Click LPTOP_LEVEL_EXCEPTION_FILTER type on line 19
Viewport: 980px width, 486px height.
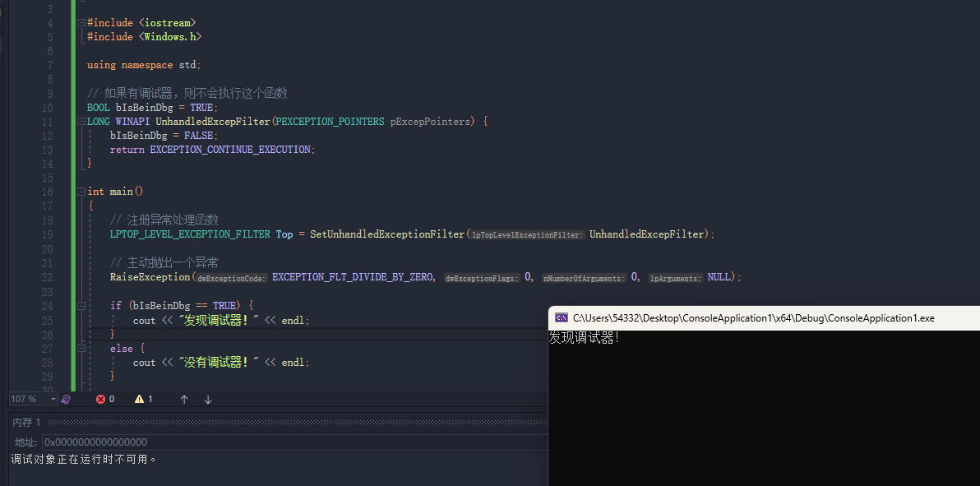pos(190,234)
